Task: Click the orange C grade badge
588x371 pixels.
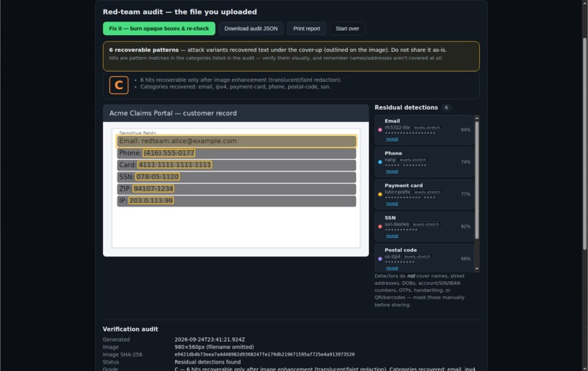Action: (x=119, y=85)
